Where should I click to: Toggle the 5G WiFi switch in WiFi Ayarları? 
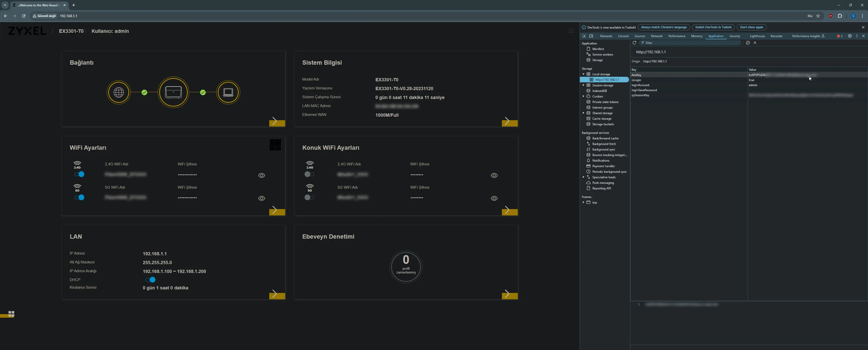pyautogui.click(x=79, y=197)
